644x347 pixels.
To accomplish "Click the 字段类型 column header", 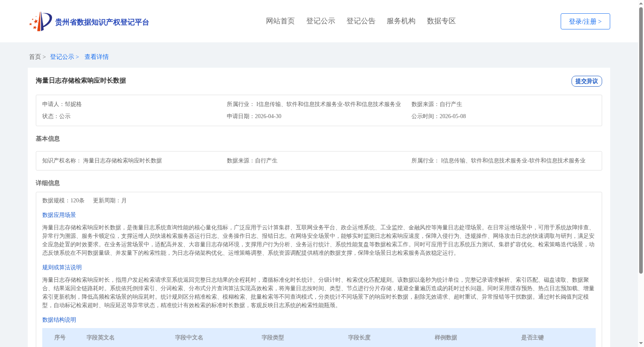I will coord(273,337).
